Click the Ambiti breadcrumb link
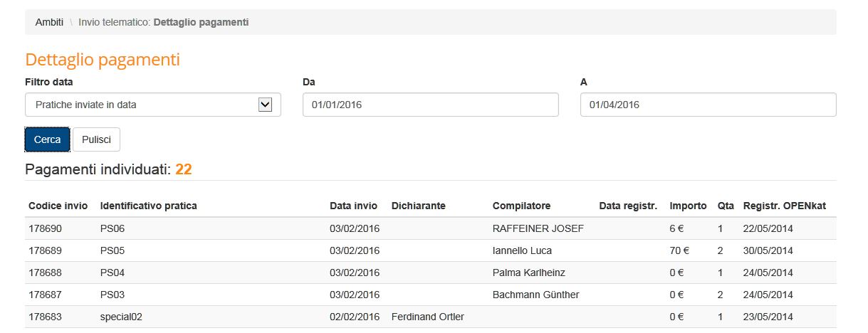The width and height of the screenshot is (868, 333). [49, 22]
